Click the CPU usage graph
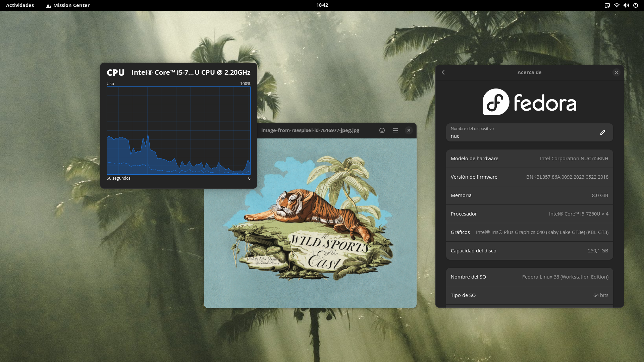The height and width of the screenshot is (362, 644). tap(178, 130)
